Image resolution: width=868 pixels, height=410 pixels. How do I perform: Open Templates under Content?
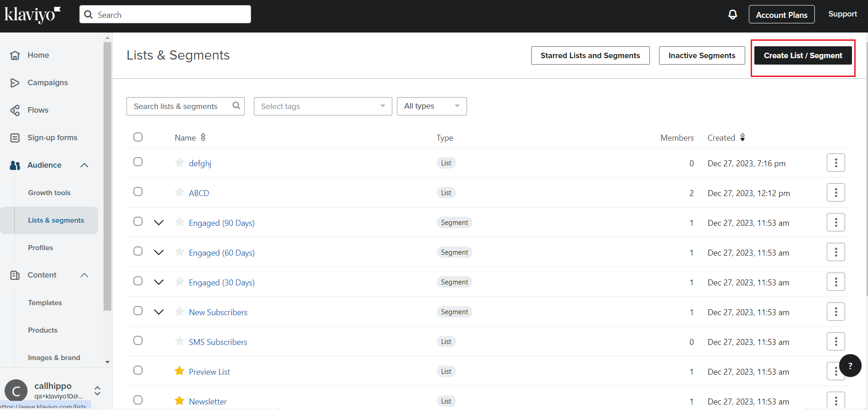pos(45,303)
